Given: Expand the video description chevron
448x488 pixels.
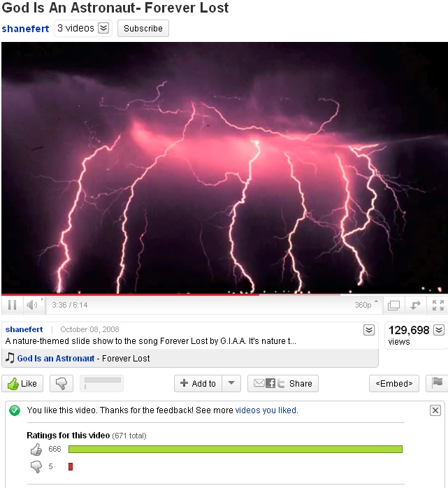Looking at the screenshot, I should tap(368, 330).
